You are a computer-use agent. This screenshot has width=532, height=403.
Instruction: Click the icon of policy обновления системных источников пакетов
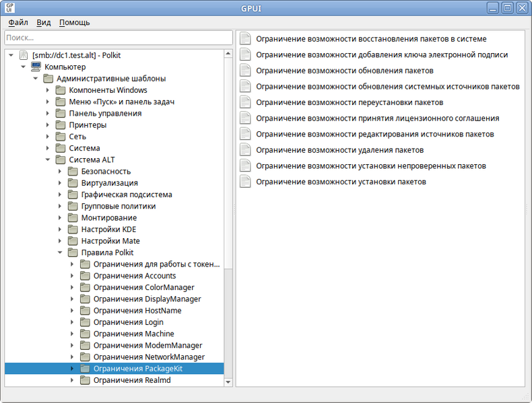(245, 86)
